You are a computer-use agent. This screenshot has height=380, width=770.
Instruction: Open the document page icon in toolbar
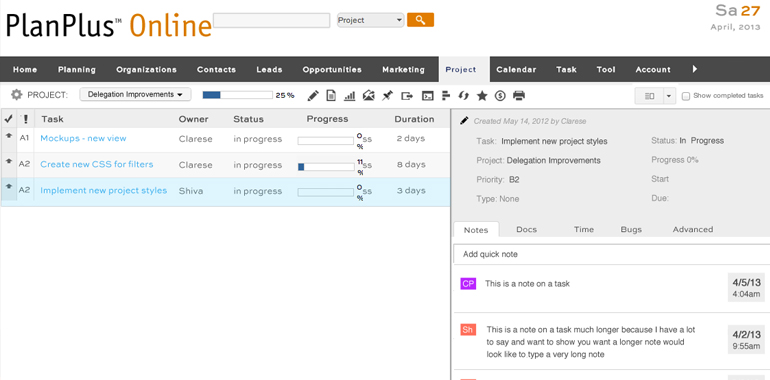point(331,96)
